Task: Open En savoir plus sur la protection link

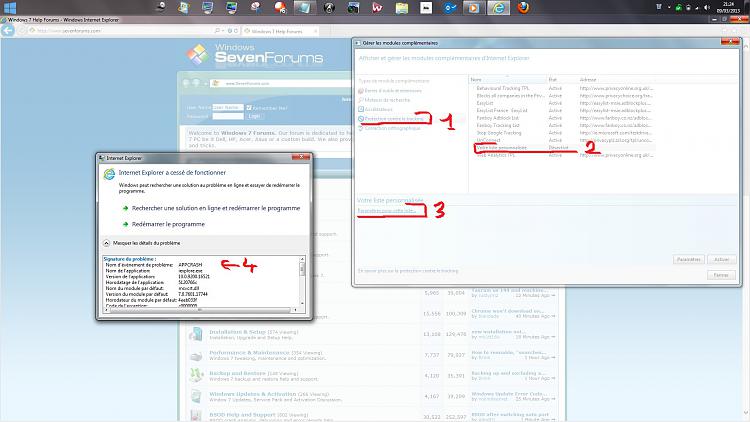Action: tap(408, 271)
